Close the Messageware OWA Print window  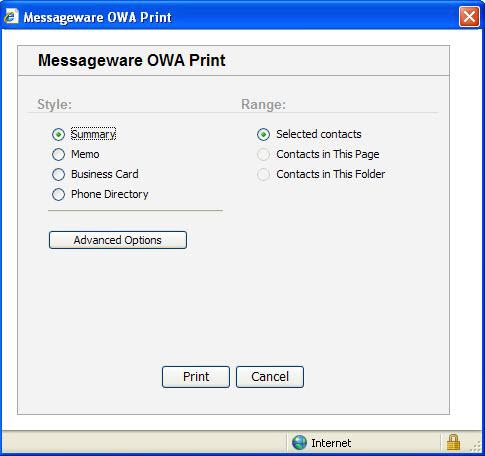[x=469, y=16]
